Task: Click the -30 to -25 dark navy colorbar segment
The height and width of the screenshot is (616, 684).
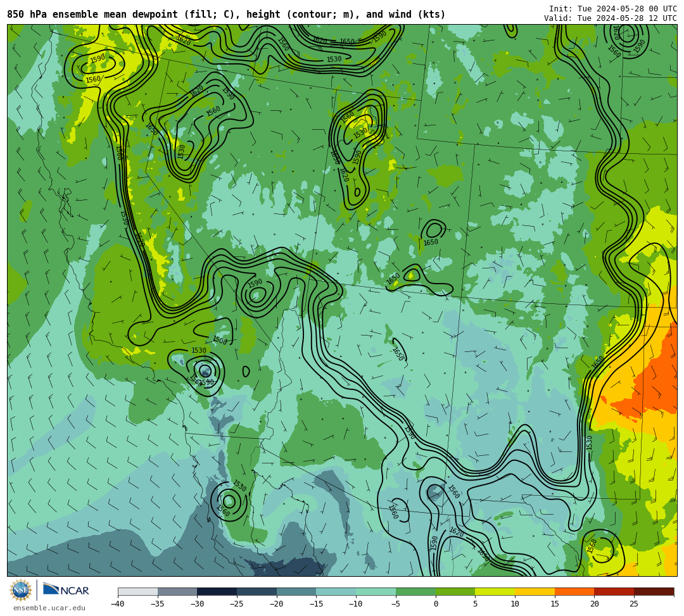Action: (x=217, y=591)
